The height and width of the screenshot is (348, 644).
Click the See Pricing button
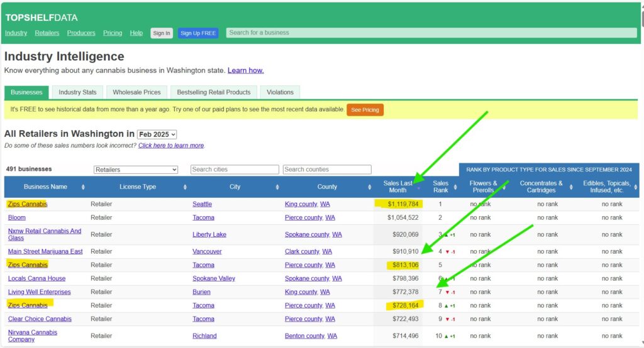point(365,109)
